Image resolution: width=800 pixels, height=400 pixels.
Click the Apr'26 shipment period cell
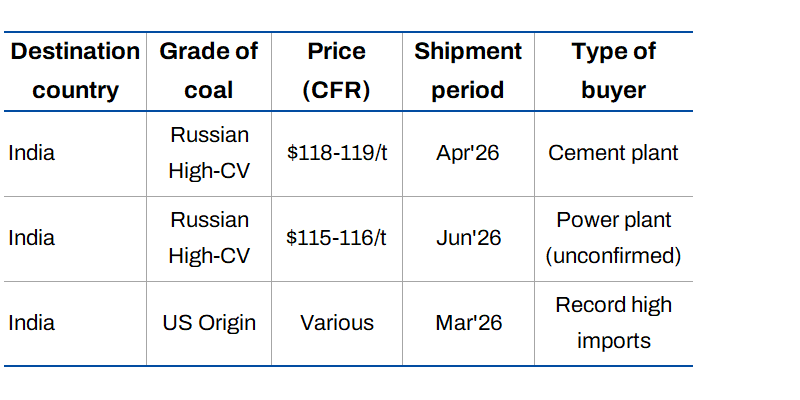click(468, 153)
